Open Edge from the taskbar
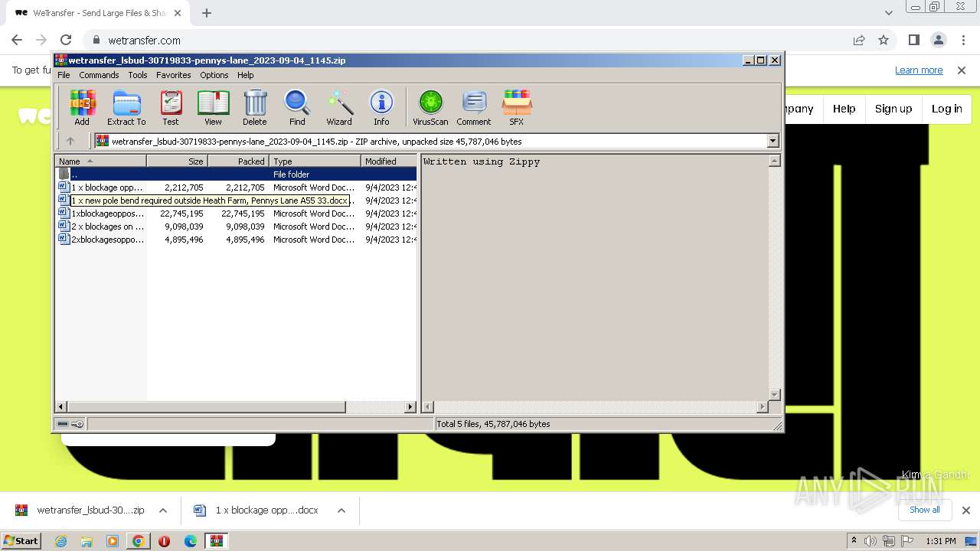 pos(191,541)
